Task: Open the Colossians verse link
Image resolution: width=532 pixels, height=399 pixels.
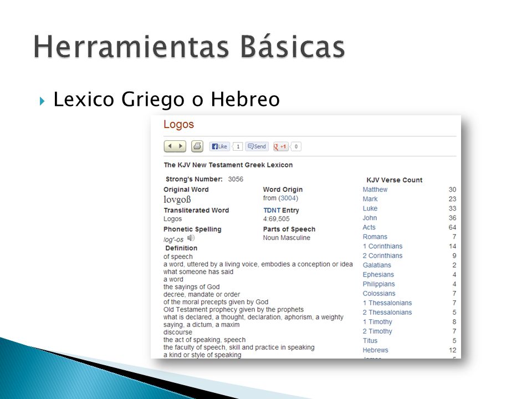Action: (x=379, y=294)
